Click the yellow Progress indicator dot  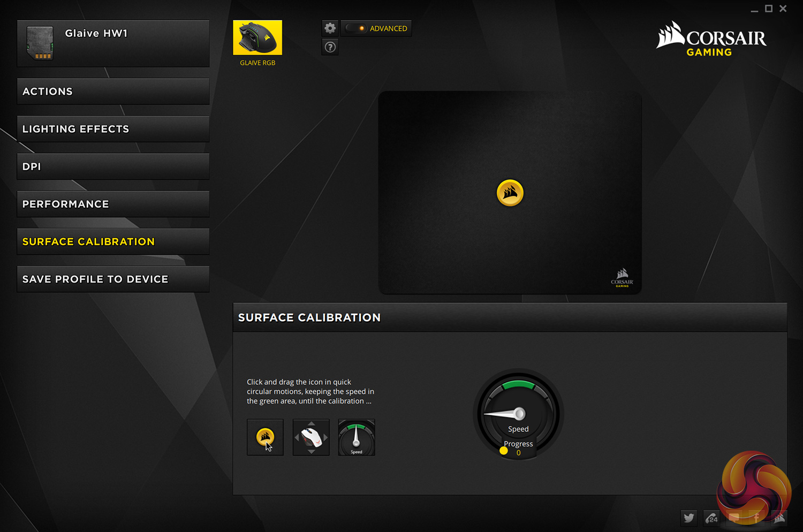[504, 451]
